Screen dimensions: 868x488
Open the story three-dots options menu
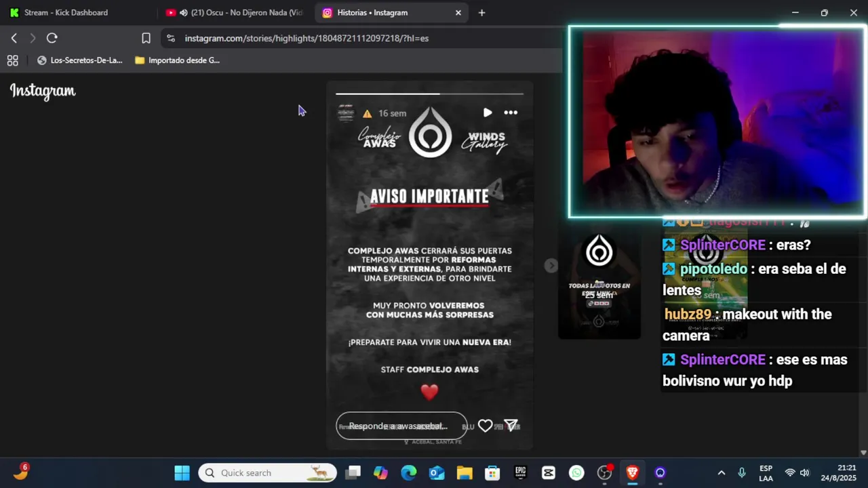(511, 113)
